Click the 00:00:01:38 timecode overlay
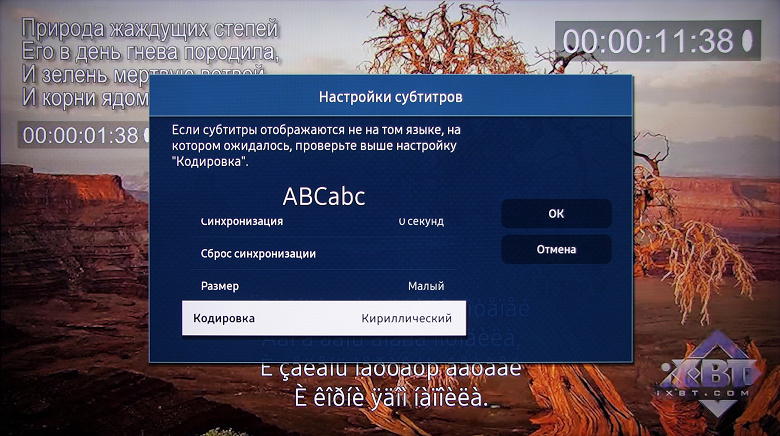780x436 pixels. [84, 135]
